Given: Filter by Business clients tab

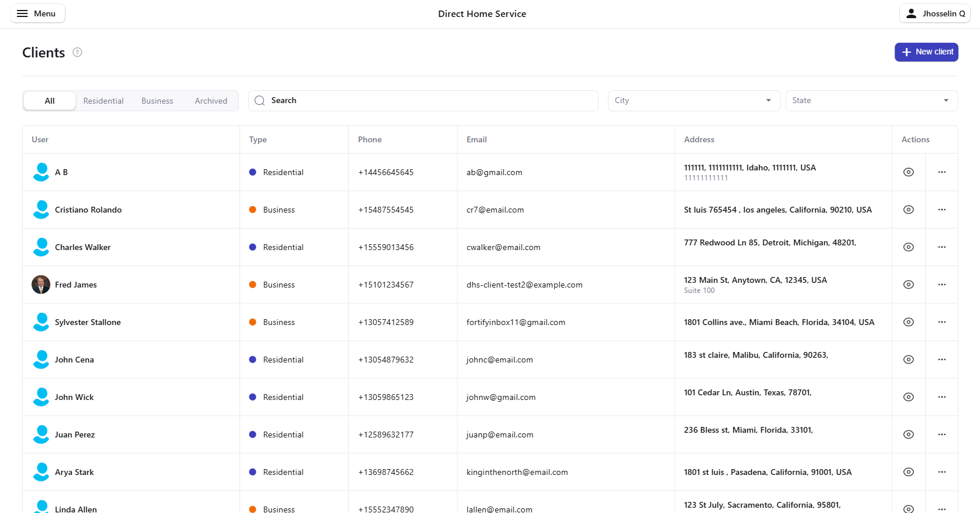Looking at the screenshot, I should pos(157,101).
